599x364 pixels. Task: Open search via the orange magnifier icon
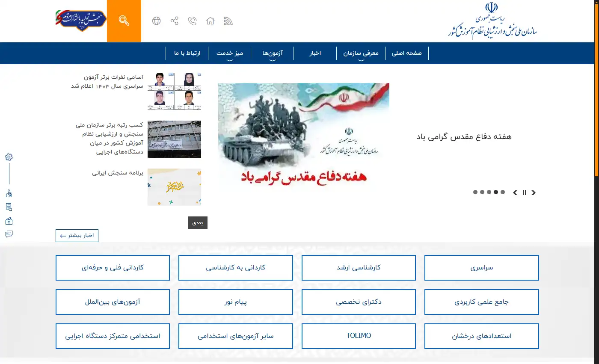click(x=124, y=21)
